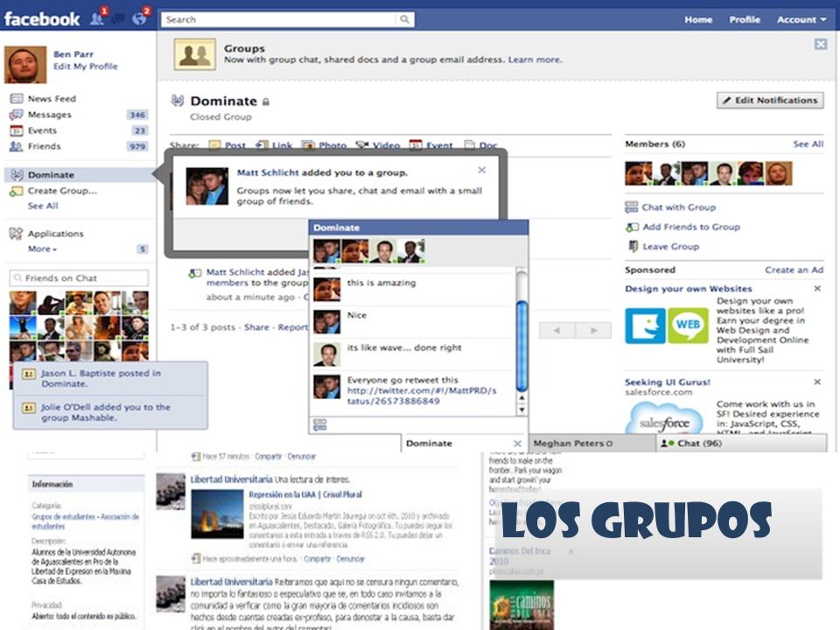Click 'Jolie O'Dell added you' notification
The image size is (840, 630).
tap(110, 412)
